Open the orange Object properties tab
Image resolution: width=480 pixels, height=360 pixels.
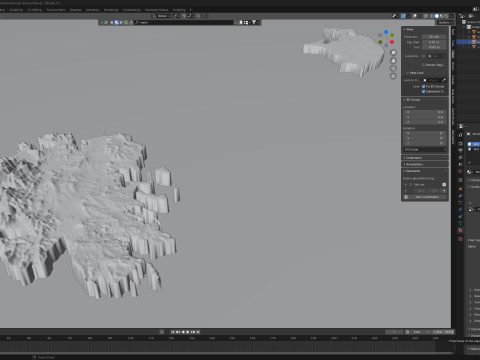click(x=460, y=189)
